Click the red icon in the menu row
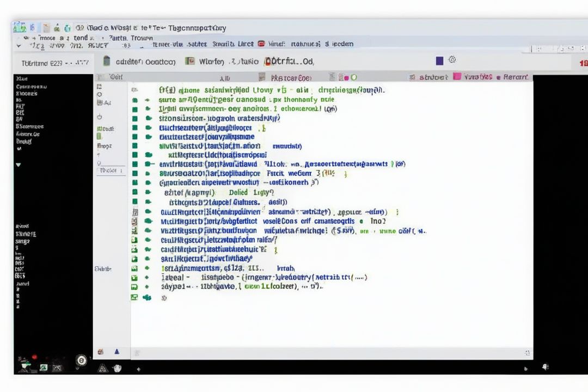 pos(261,44)
